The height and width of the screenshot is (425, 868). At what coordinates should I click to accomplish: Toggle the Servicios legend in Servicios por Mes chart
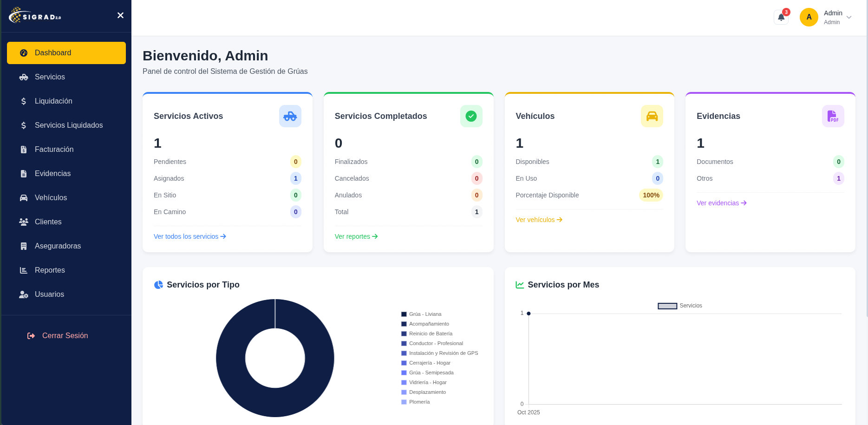(679, 306)
